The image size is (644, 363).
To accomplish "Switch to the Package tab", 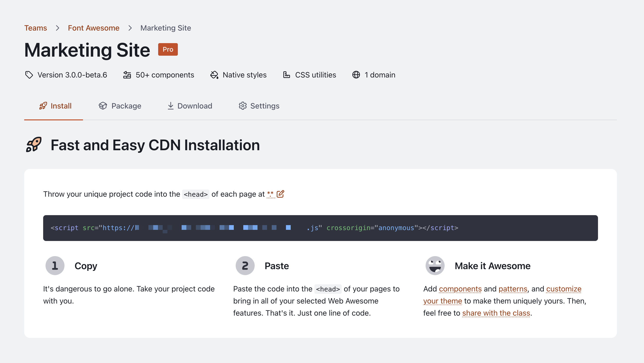I will 120,106.
